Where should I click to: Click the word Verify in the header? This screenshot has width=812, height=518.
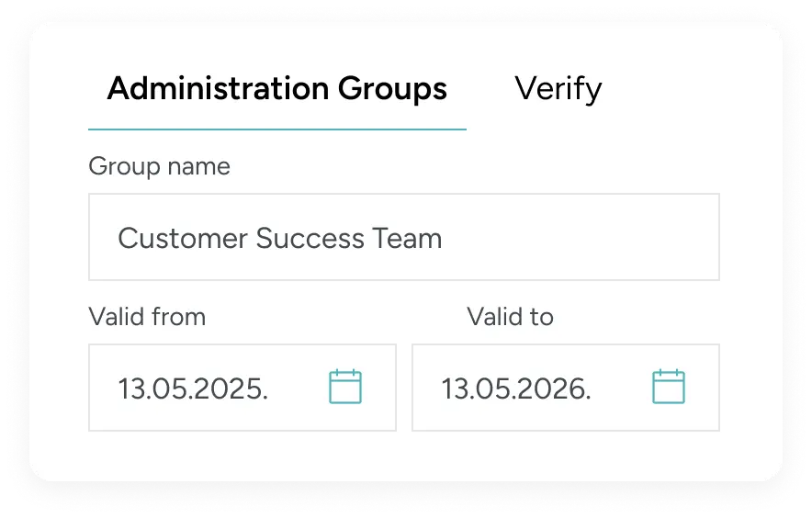[x=558, y=89]
